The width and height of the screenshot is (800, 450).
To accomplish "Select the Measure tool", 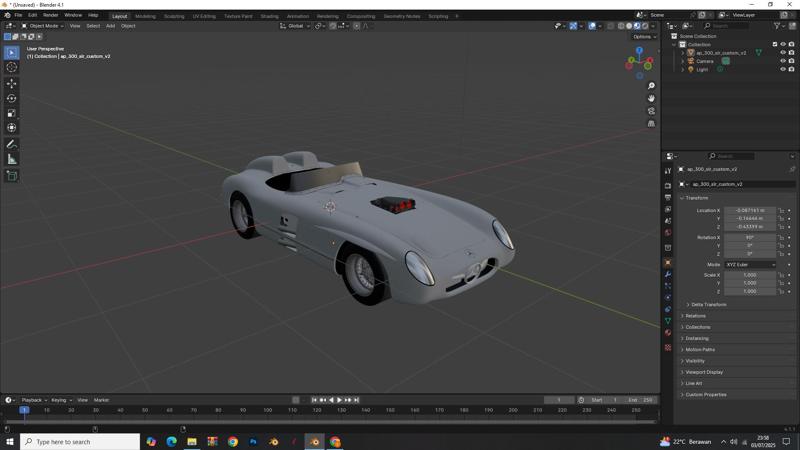I will point(11,159).
